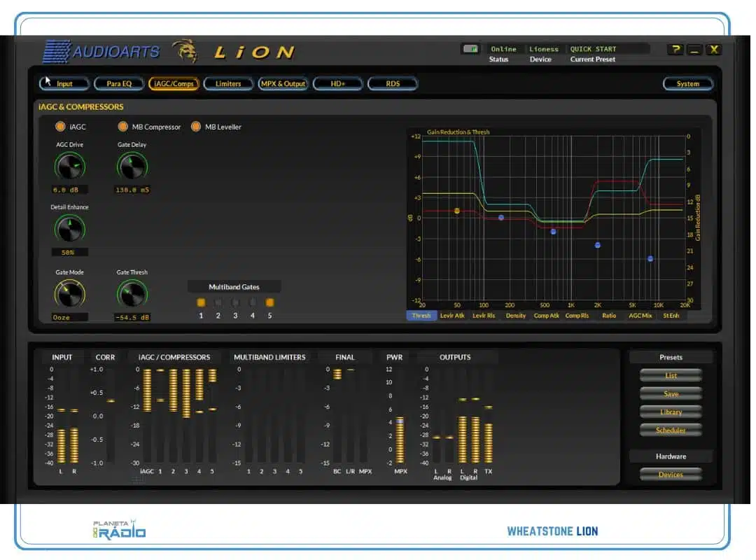
Task: Open the presets Scheduler button
Action: [x=671, y=430]
